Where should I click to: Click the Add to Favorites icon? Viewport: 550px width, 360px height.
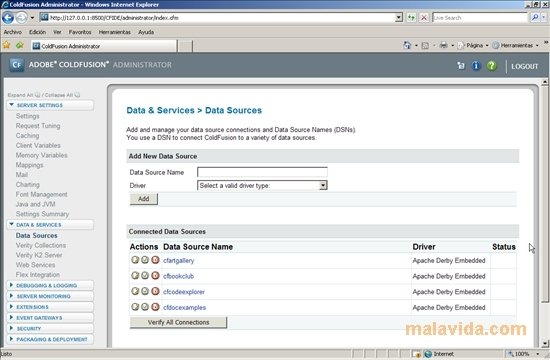[x=20, y=45]
